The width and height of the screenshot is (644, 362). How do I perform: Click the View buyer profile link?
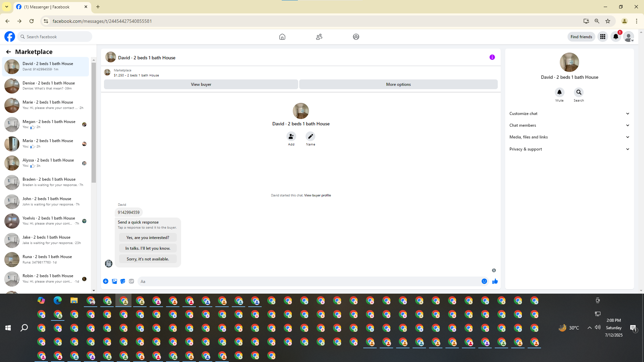click(317, 195)
